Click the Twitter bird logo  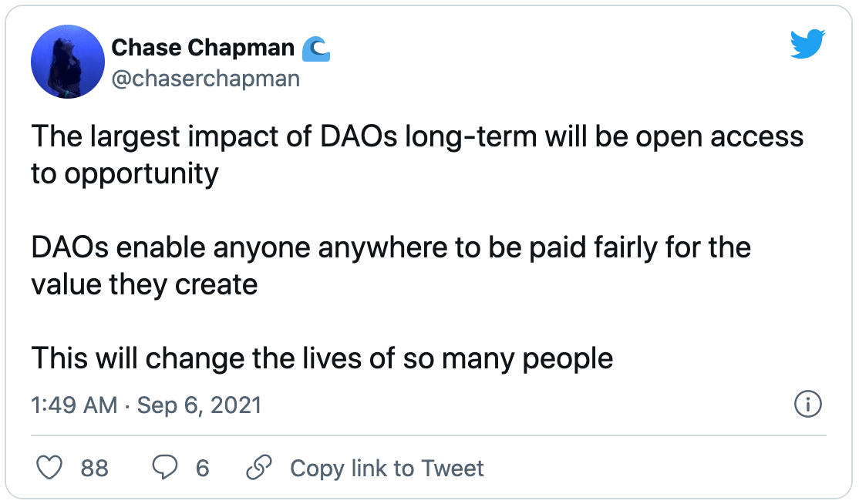click(x=807, y=46)
